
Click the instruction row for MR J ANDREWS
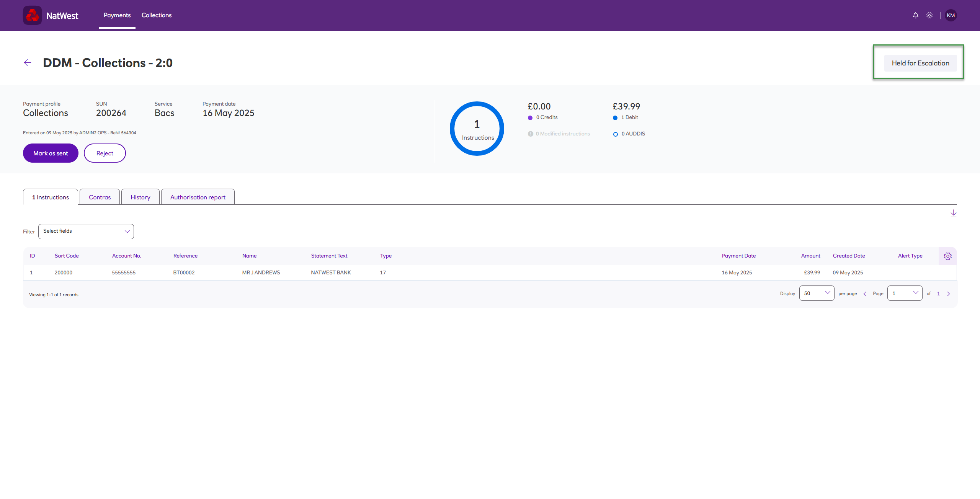click(x=261, y=272)
